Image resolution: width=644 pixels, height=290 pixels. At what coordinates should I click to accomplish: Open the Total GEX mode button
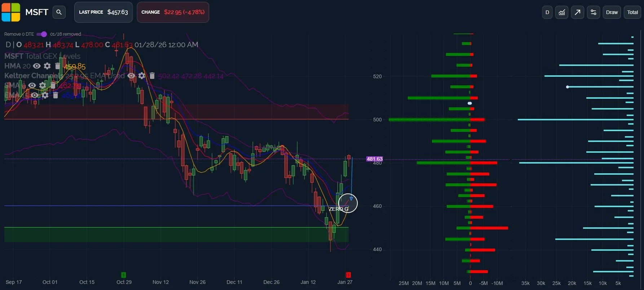click(632, 12)
